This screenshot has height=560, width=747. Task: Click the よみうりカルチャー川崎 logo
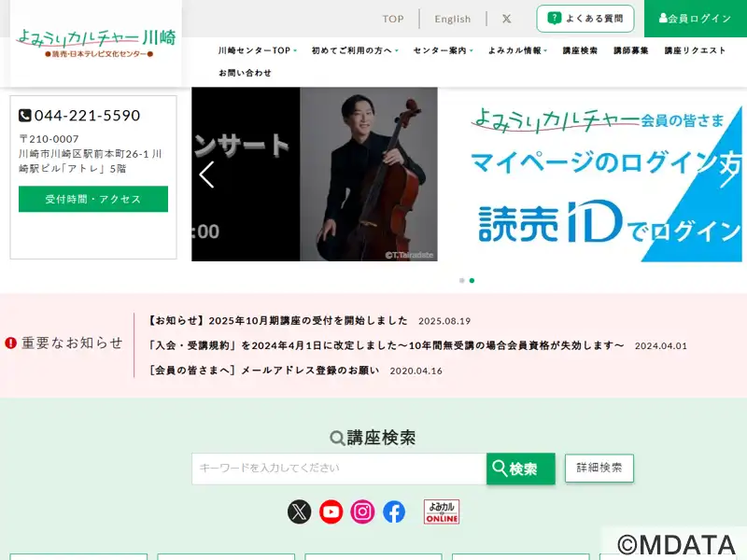96,43
